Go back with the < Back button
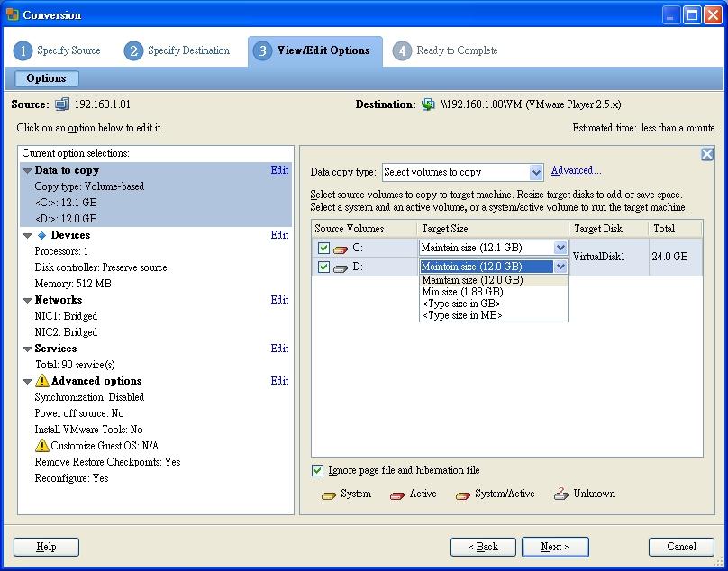Viewport: 728px width, 571px height. (483, 547)
